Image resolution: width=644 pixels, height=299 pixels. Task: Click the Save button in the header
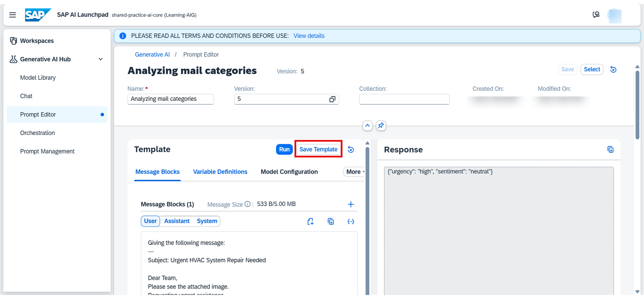click(x=568, y=70)
